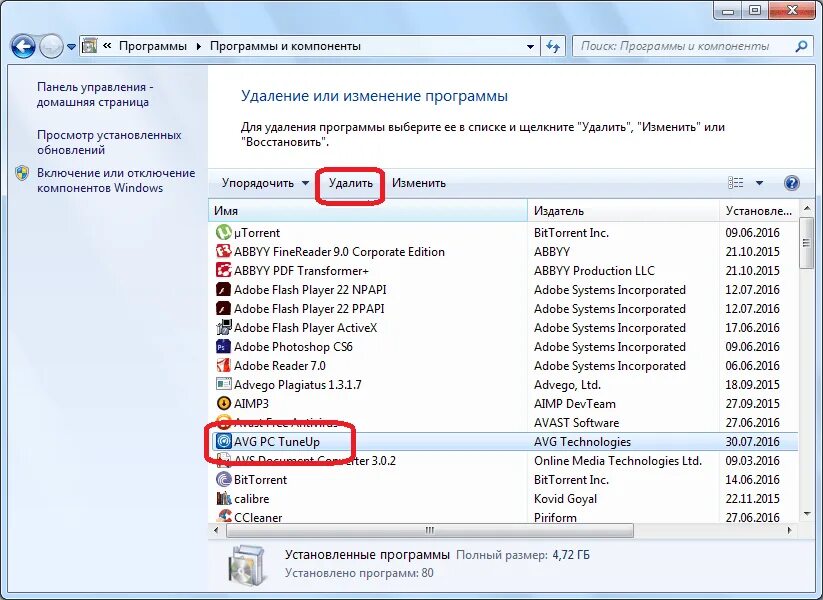This screenshot has width=823, height=600.
Task: Click the greyed Forward navigation arrow
Action: [x=51, y=46]
